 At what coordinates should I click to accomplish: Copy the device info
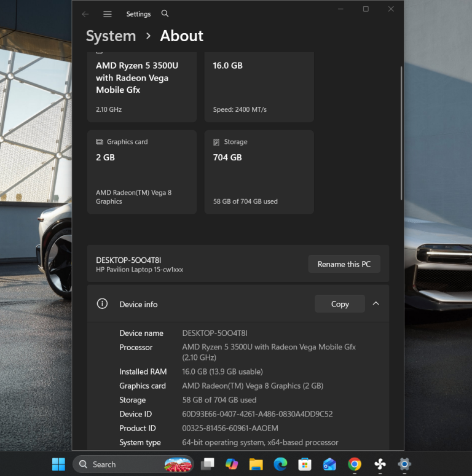(340, 303)
